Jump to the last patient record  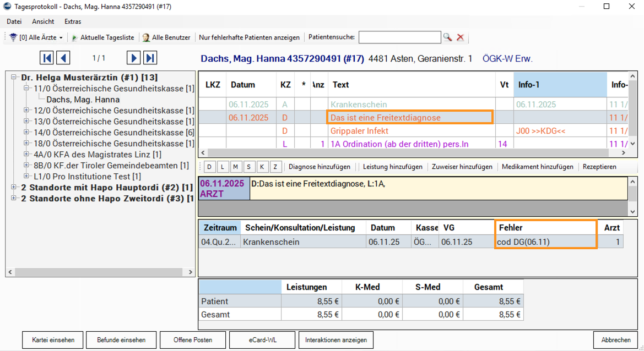(x=150, y=58)
